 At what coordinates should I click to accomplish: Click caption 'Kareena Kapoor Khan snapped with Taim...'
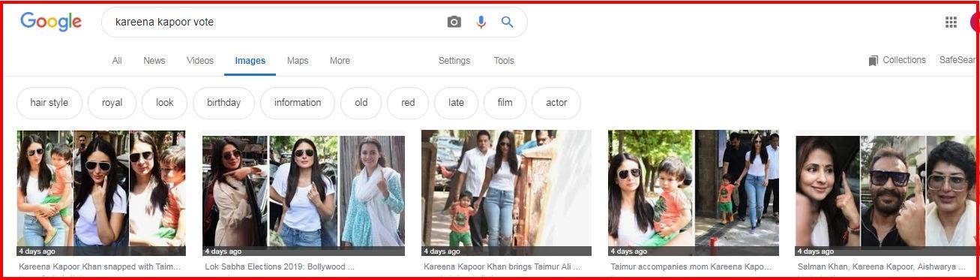[100, 266]
